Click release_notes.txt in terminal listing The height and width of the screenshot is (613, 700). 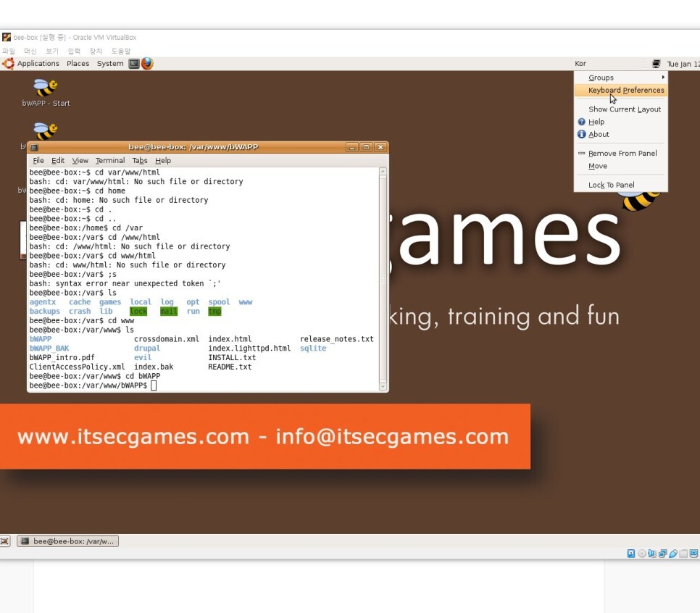click(x=337, y=339)
